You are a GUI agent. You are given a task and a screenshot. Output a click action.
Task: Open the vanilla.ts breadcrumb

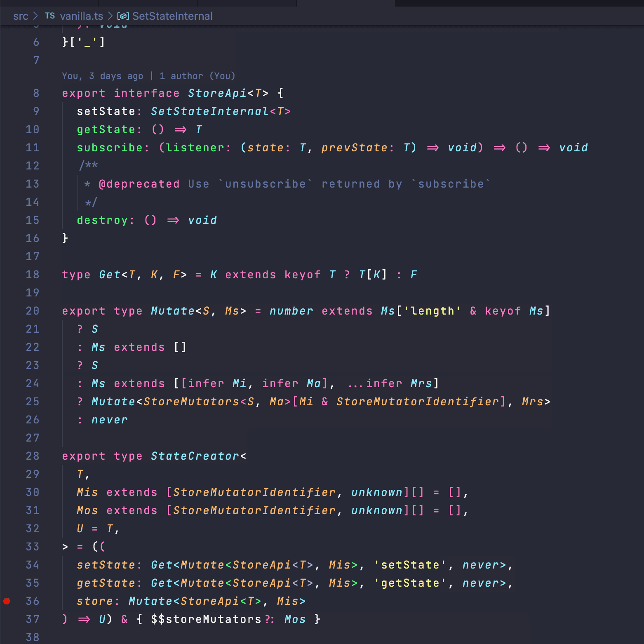81,16
